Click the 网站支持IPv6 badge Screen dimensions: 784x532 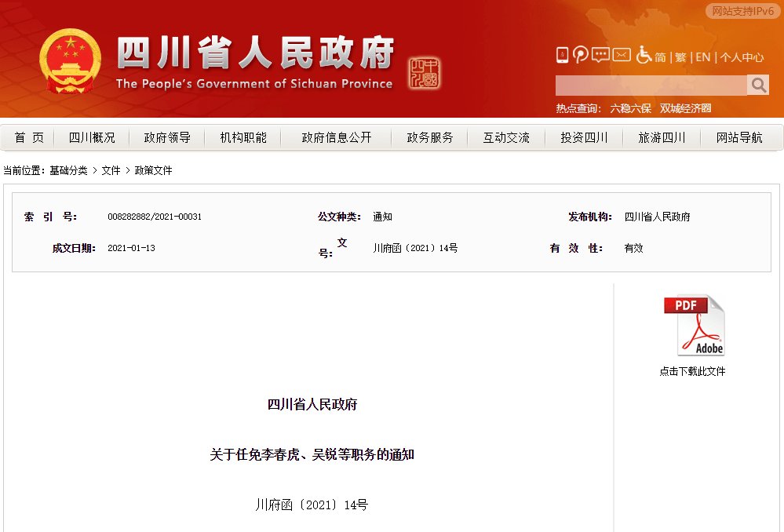pos(743,11)
